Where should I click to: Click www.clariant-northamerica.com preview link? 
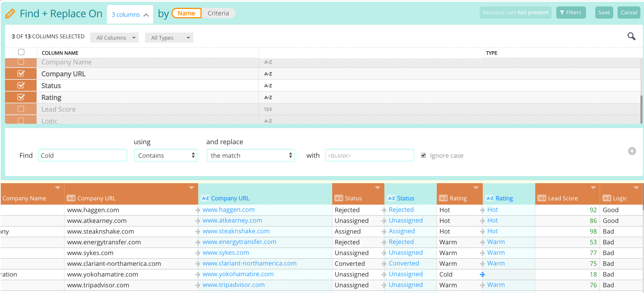[250, 263]
